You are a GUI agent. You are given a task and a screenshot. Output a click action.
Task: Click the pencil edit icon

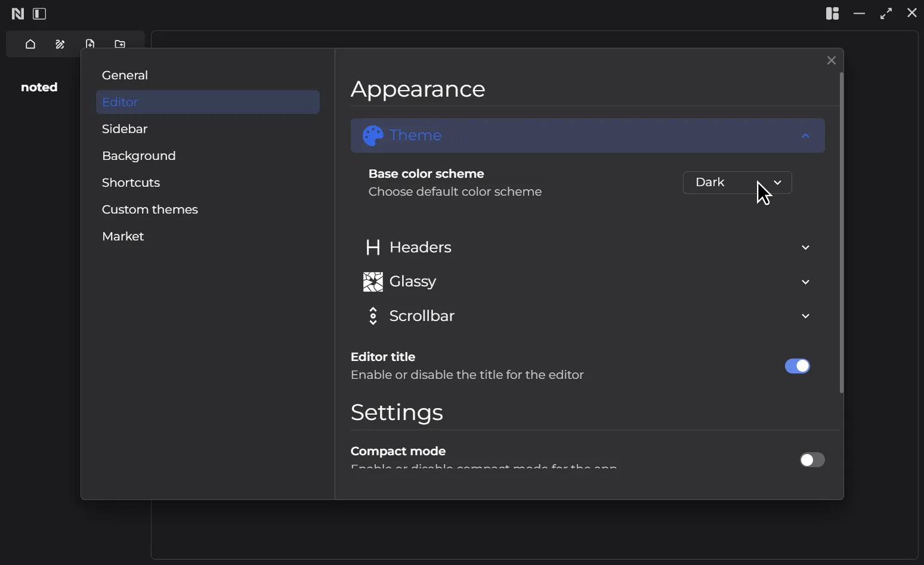pyautogui.click(x=60, y=44)
